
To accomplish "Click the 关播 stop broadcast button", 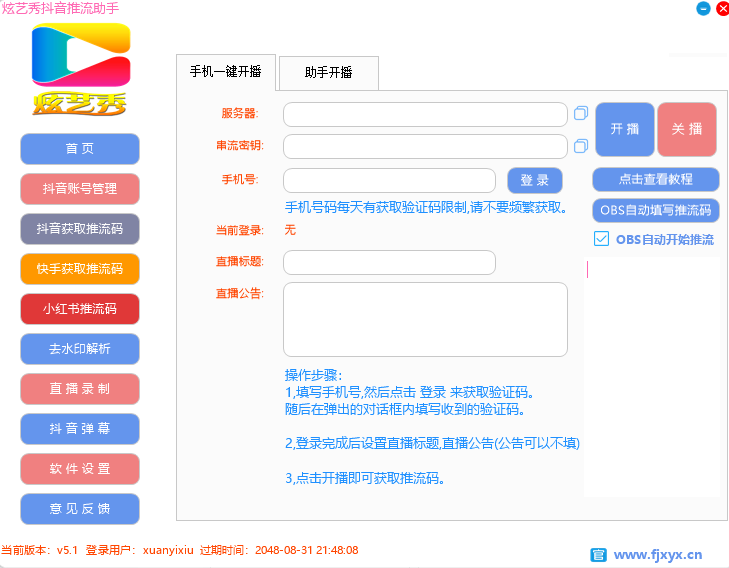I will [x=687, y=129].
